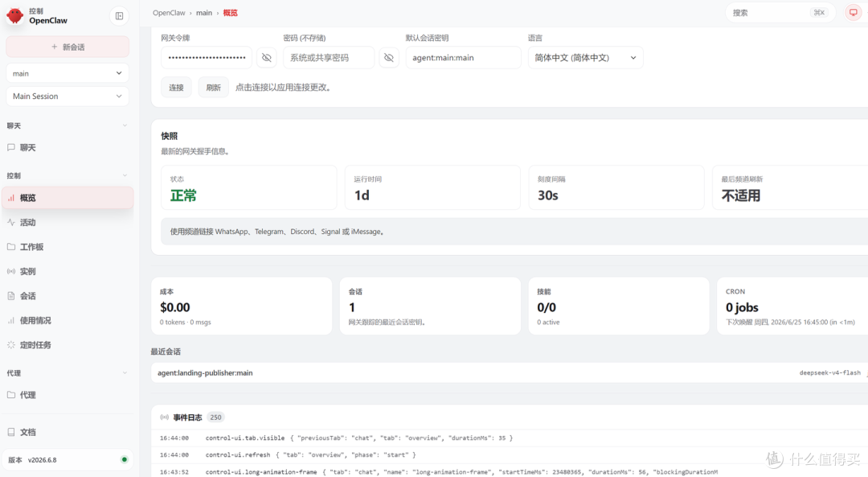Click the red monitor icon top right

[x=853, y=13]
